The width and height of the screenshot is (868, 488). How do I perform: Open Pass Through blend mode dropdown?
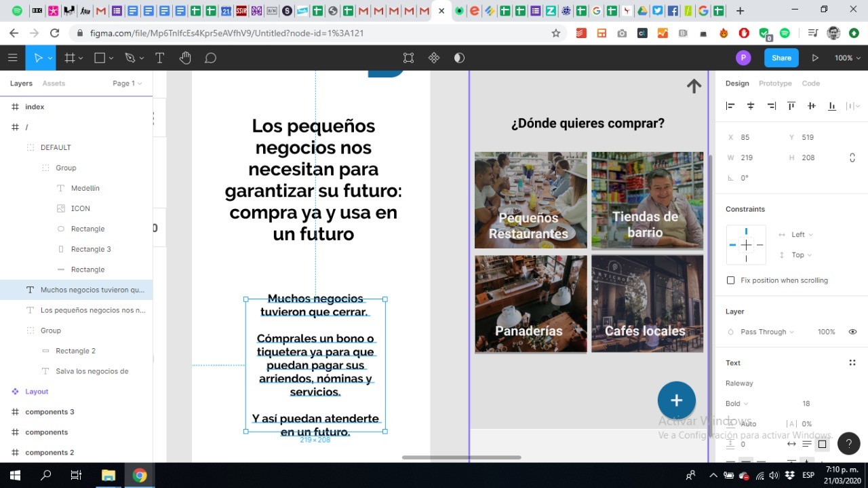tap(768, 332)
